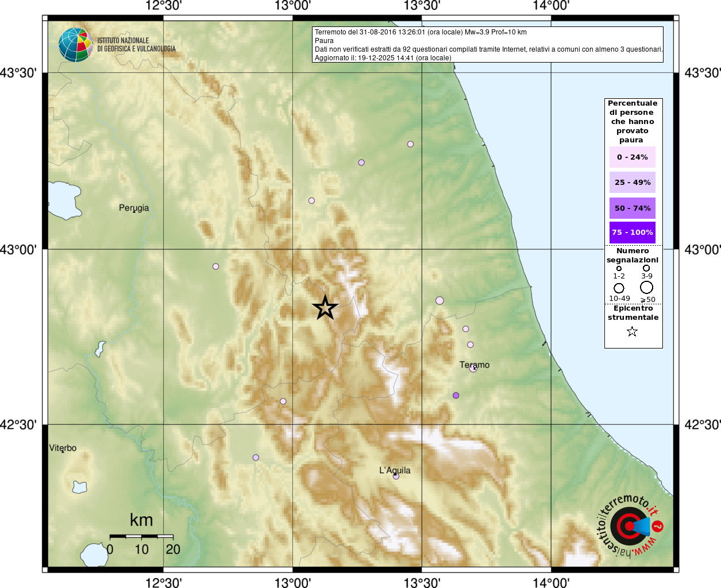Click the data point marker at L'Aquila
This screenshot has width=721, height=588.
click(396, 476)
